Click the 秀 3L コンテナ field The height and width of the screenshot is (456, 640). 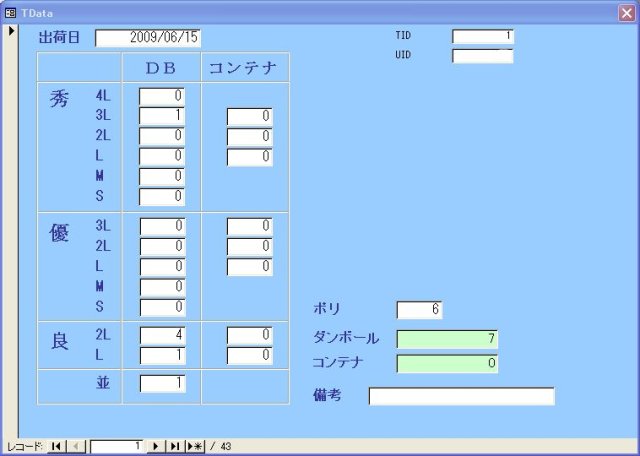click(x=249, y=116)
